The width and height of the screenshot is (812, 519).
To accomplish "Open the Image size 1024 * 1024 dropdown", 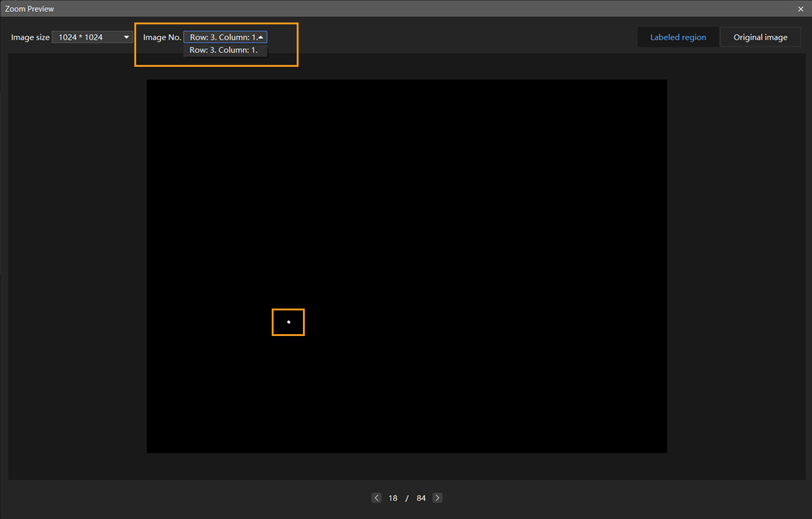I will (x=92, y=37).
